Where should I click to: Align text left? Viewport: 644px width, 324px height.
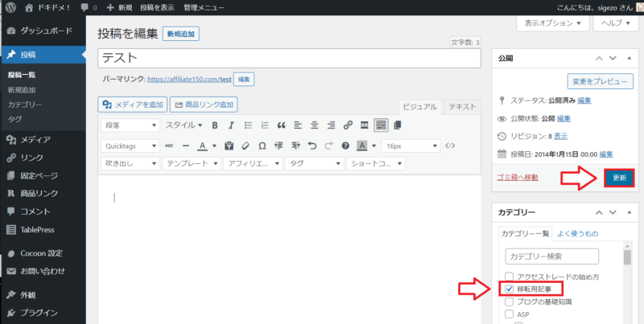(298, 125)
